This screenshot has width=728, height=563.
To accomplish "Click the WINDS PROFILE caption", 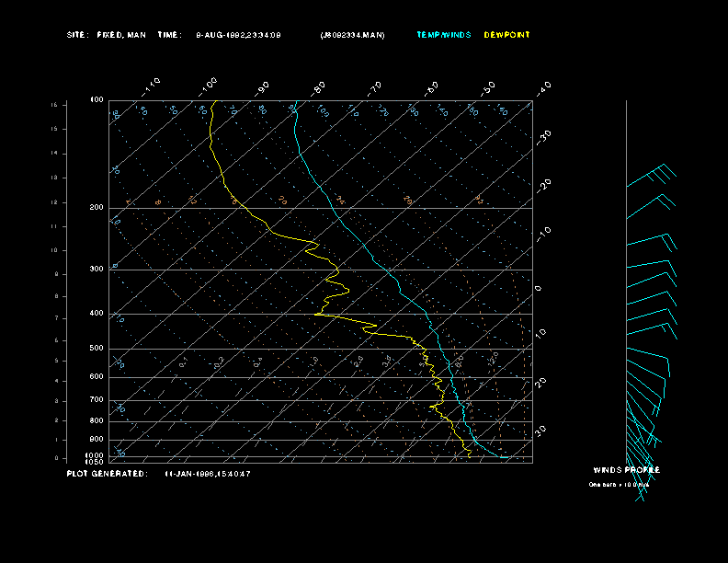I will (626, 470).
